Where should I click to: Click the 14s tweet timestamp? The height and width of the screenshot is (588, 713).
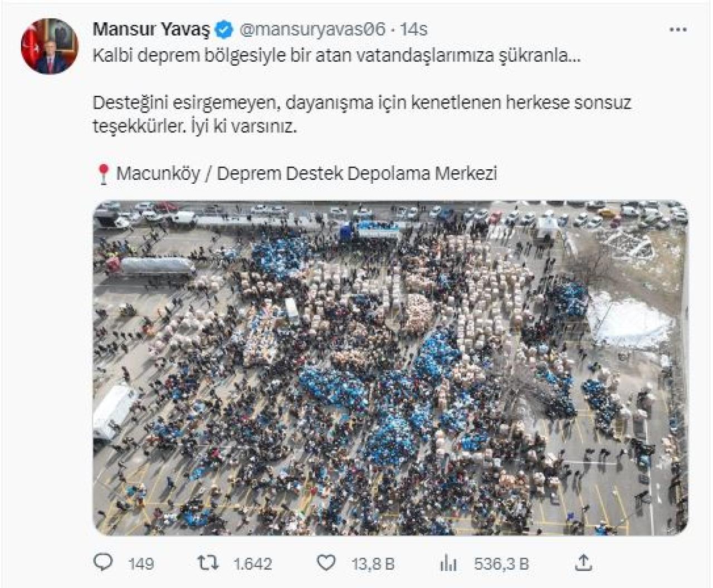click(x=413, y=30)
